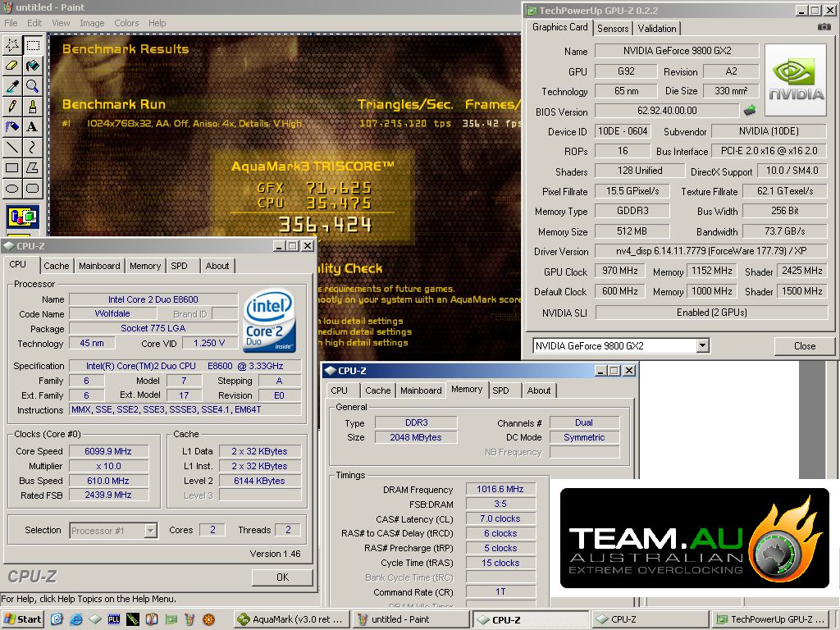Pick the Airbrush spray can tool

[x=12, y=126]
